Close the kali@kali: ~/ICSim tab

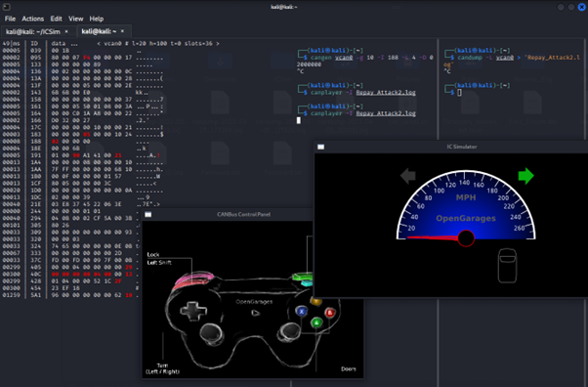tap(66, 31)
